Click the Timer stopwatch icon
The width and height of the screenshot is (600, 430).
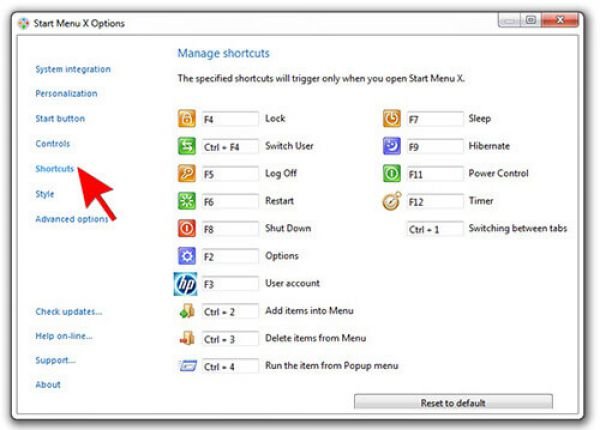392,201
